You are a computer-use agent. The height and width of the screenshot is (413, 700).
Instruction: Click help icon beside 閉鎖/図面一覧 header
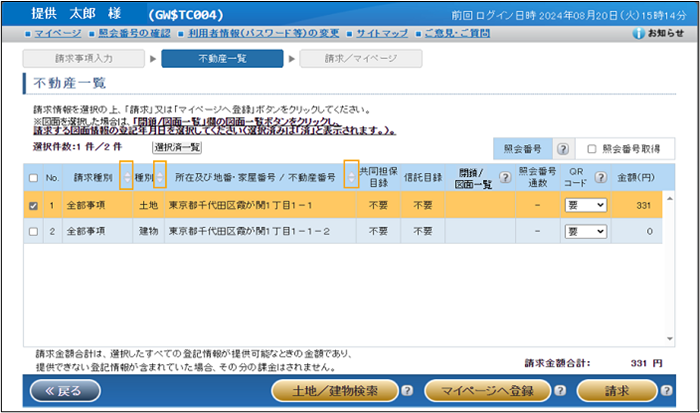(x=505, y=178)
